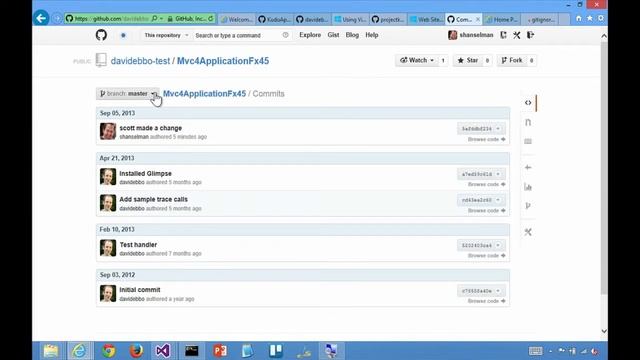The image size is (640, 360).
Task: Click the repository book icon next to PUBLIC
Action: [101, 60]
